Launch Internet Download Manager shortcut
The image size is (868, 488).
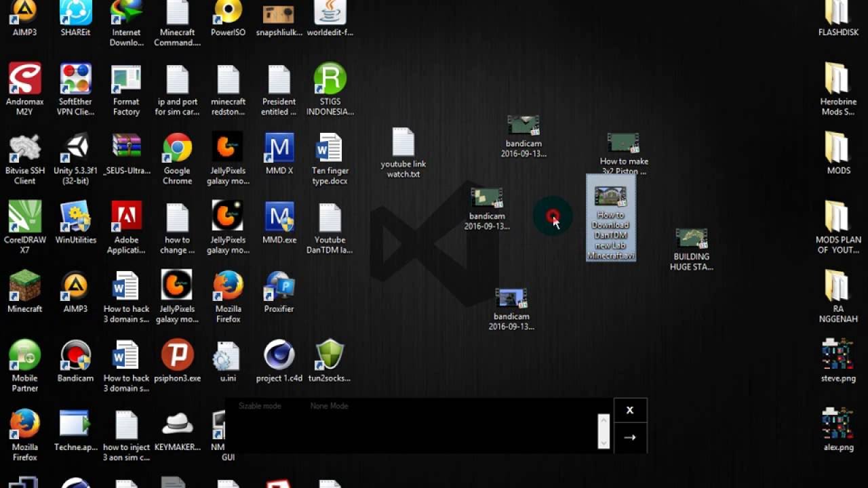point(126,24)
